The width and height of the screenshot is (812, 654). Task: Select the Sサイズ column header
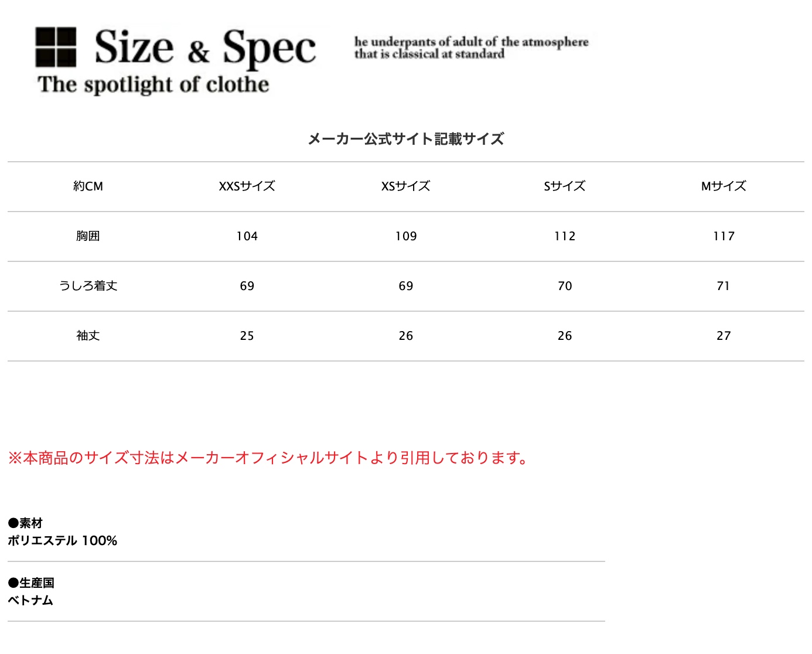coord(564,186)
